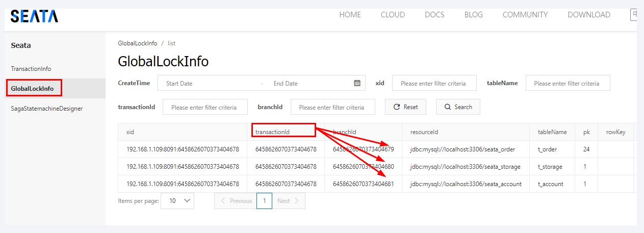Click the GlobalLockInfo breadcrumb link
Viewport: 644px width, 233px height.
[x=138, y=43]
